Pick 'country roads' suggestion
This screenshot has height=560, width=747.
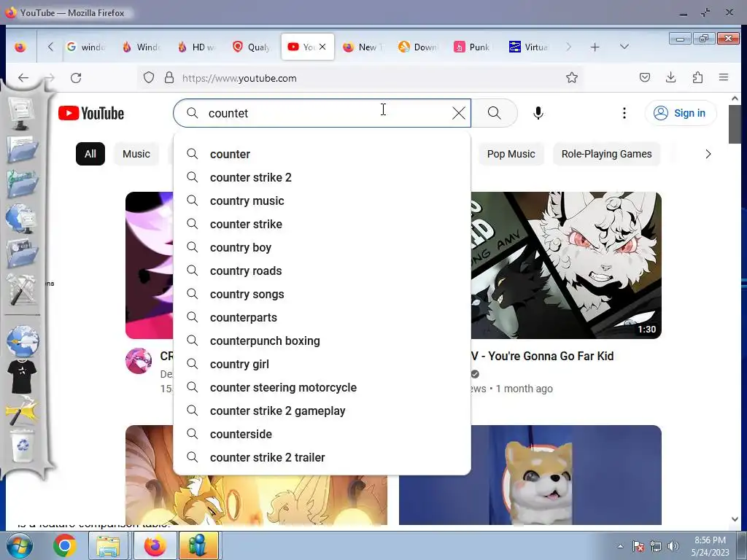pos(322,271)
